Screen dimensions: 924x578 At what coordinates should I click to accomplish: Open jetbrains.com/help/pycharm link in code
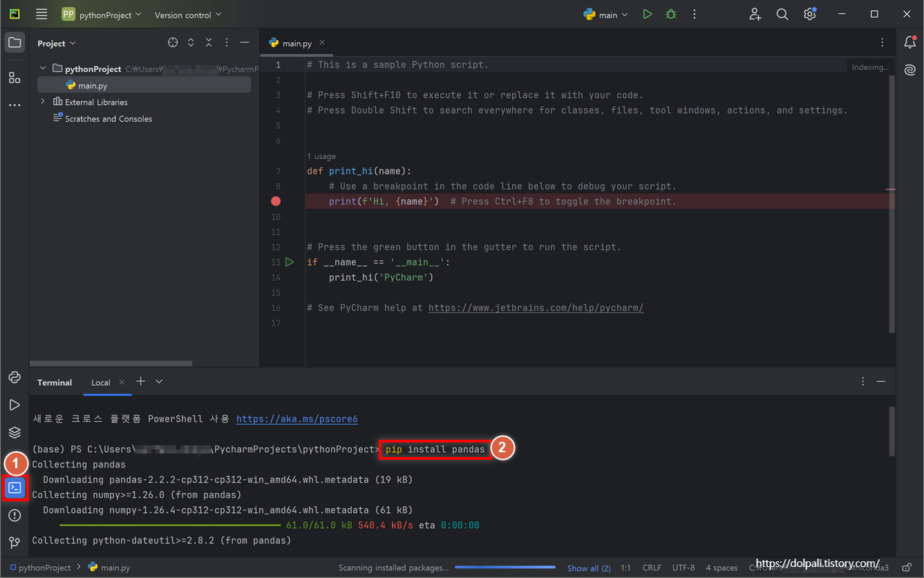click(536, 308)
